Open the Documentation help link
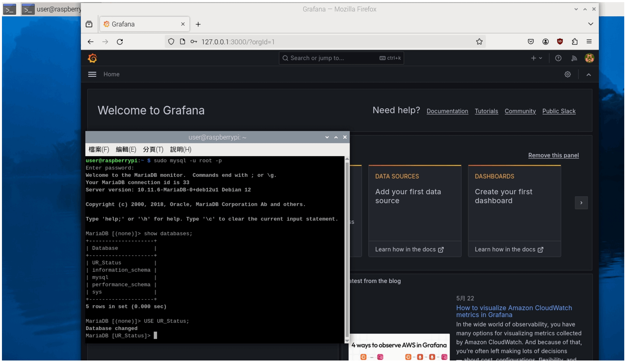The width and height of the screenshot is (626, 364). (x=447, y=111)
